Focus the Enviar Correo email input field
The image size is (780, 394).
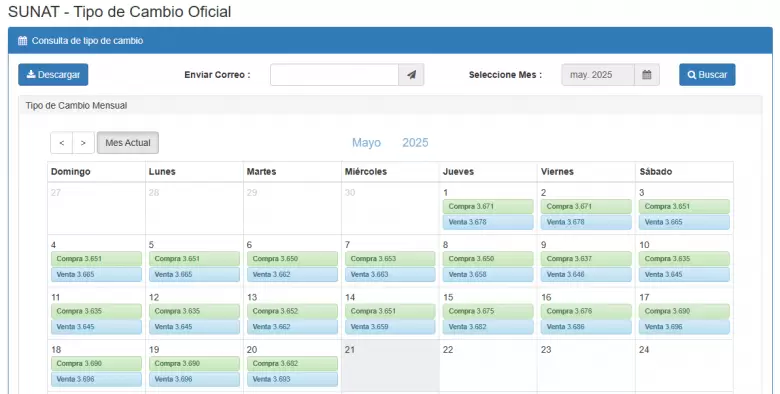pyautogui.click(x=334, y=75)
